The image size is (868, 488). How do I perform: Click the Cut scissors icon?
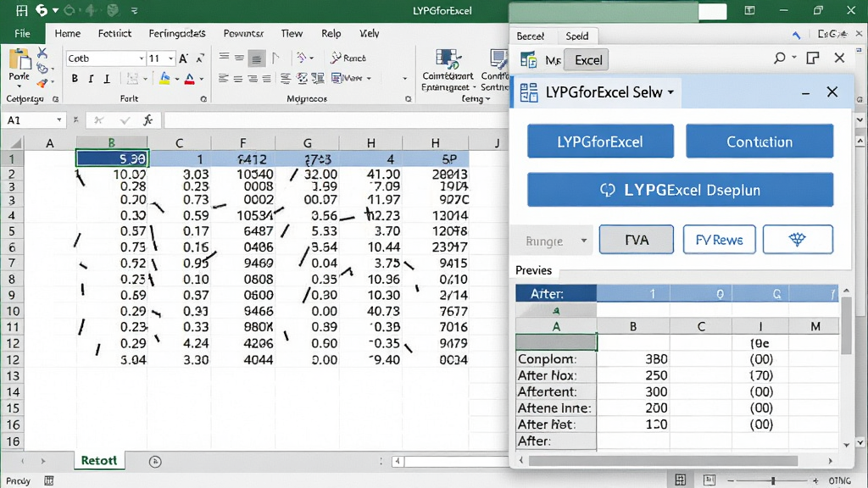[42, 53]
